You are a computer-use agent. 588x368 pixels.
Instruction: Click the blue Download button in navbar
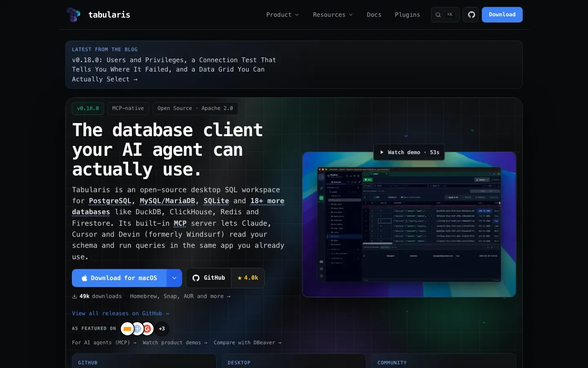[502, 15]
